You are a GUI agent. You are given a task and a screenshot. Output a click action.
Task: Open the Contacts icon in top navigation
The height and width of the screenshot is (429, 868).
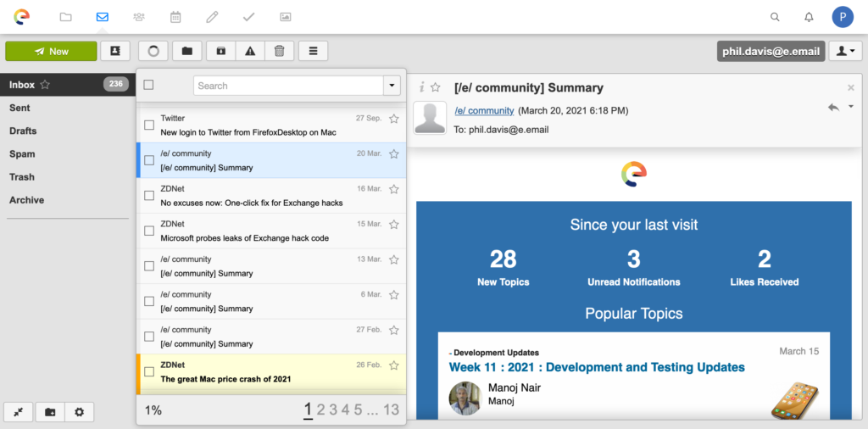[139, 17]
